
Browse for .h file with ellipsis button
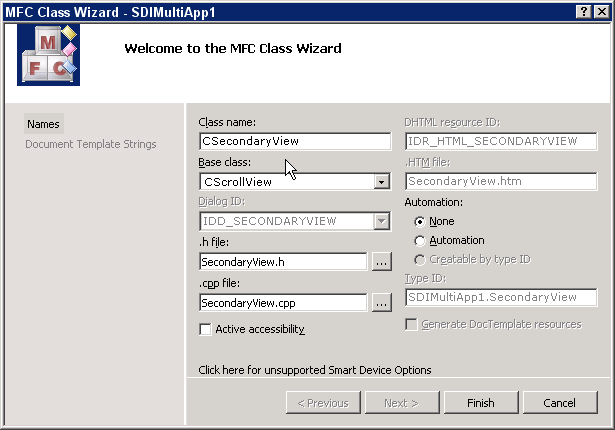382,262
